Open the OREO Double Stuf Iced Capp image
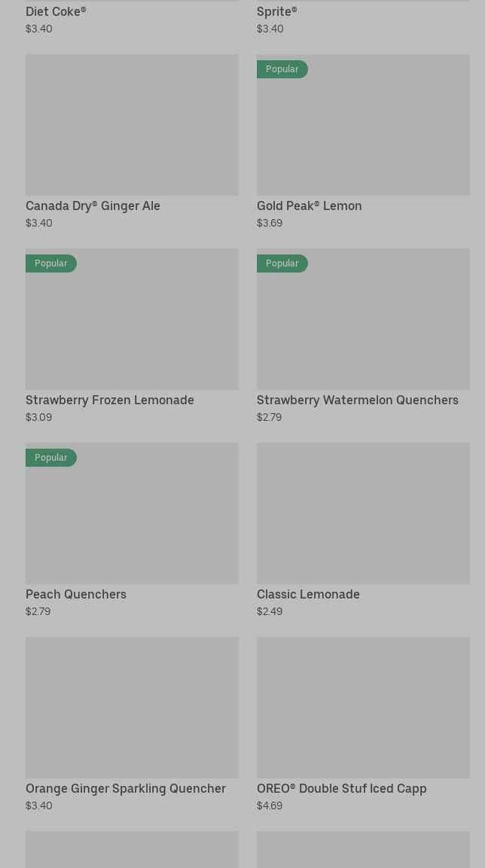Screen dimensions: 485x868 [363, 708]
